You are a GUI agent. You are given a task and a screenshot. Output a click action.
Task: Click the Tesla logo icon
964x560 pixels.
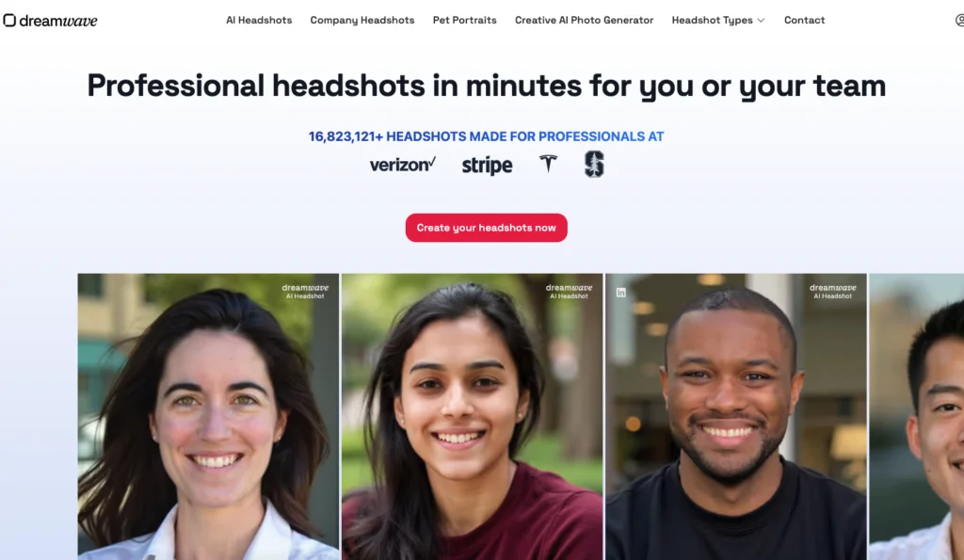549,163
